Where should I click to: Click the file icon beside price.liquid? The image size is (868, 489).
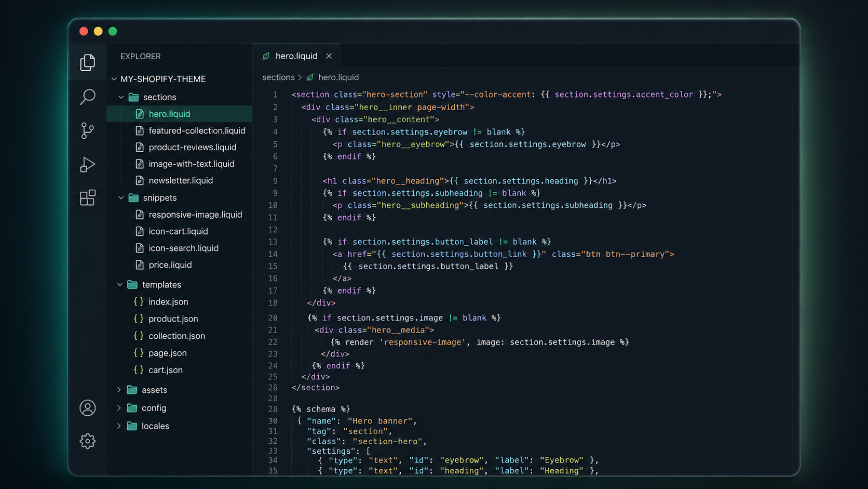(139, 265)
